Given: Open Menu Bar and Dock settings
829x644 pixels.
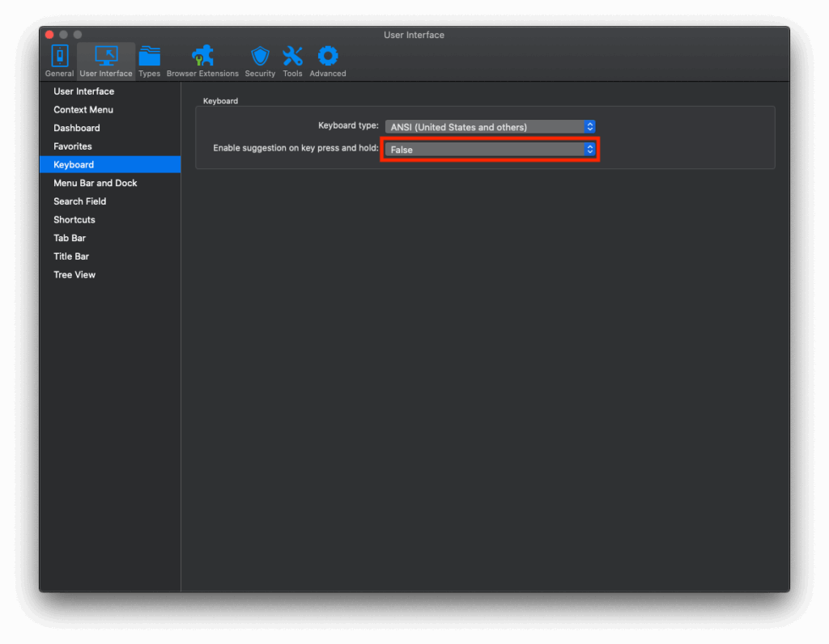Looking at the screenshot, I should coord(96,183).
